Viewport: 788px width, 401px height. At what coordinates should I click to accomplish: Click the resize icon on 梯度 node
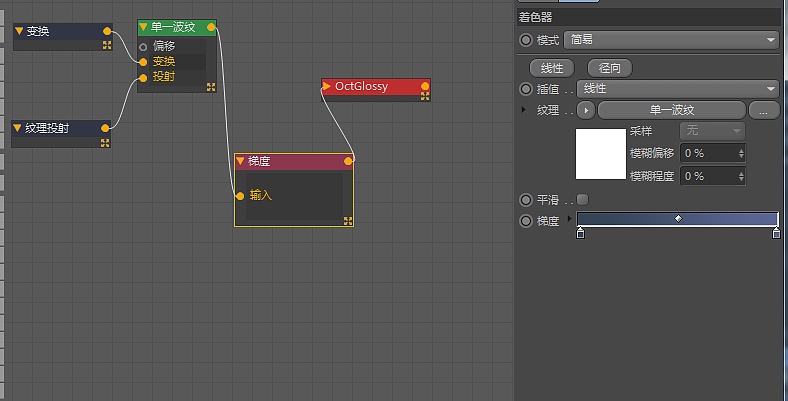(348, 221)
